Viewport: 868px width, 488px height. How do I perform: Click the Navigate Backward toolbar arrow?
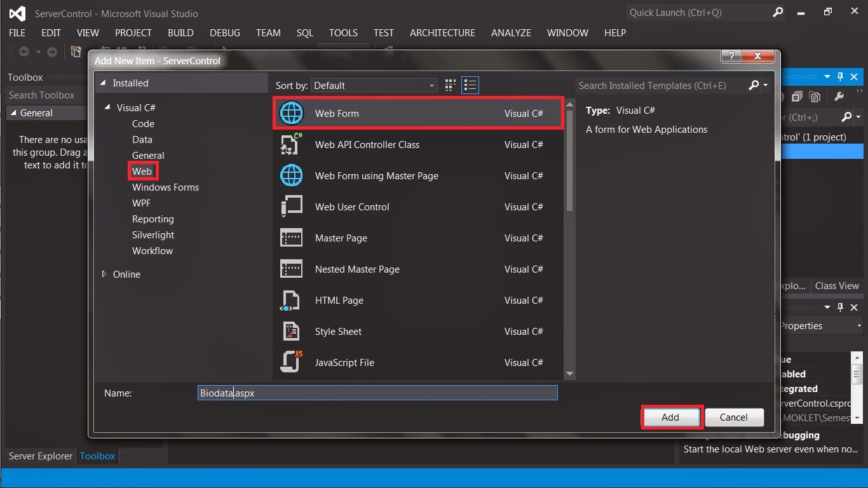pyautogui.click(x=24, y=52)
